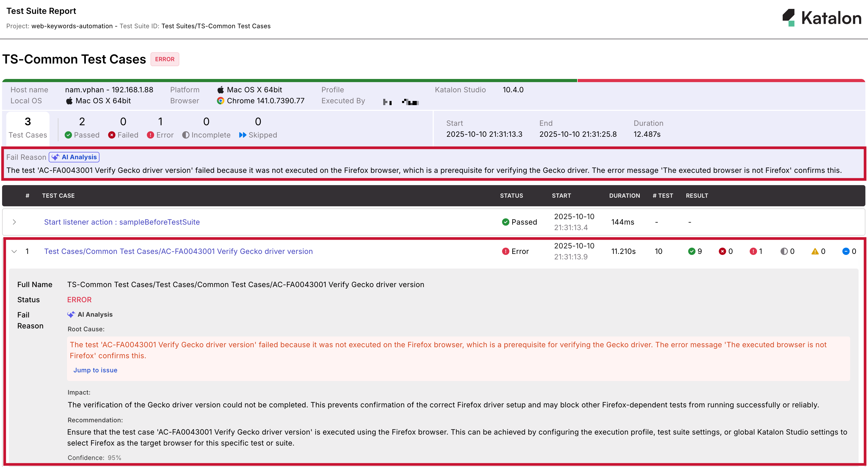Expand the Start listener action row
868x467 pixels.
tap(14, 222)
